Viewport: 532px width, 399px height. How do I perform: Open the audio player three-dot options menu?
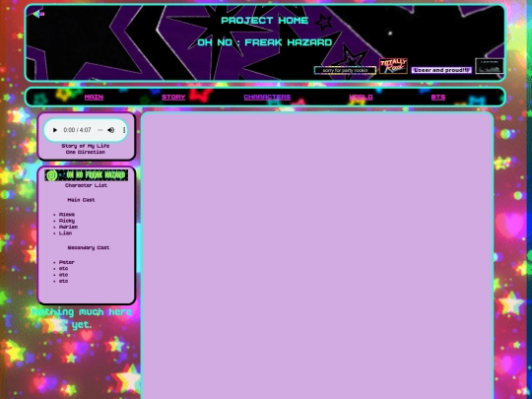124,130
